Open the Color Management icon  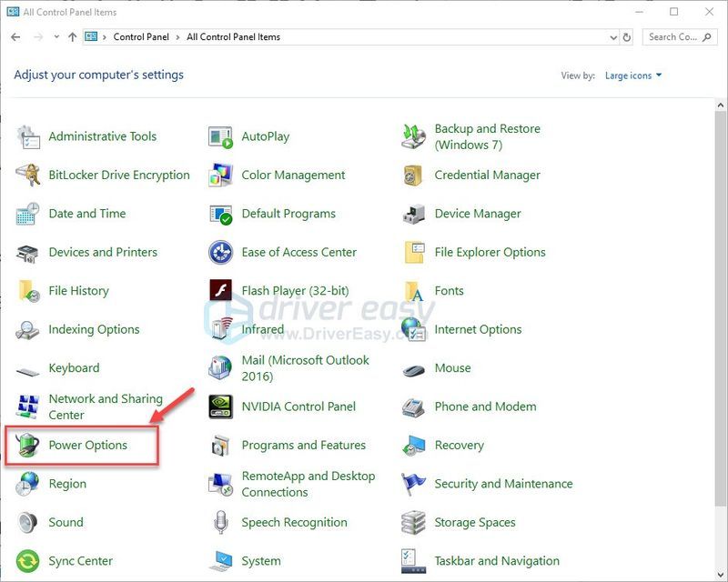tap(220, 175)
